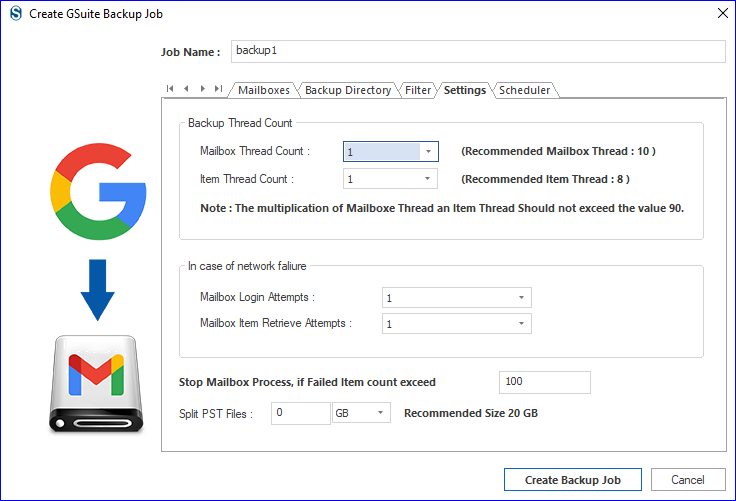
Task: Click the failed item count field showing 100
Action: tap(544, 382)
